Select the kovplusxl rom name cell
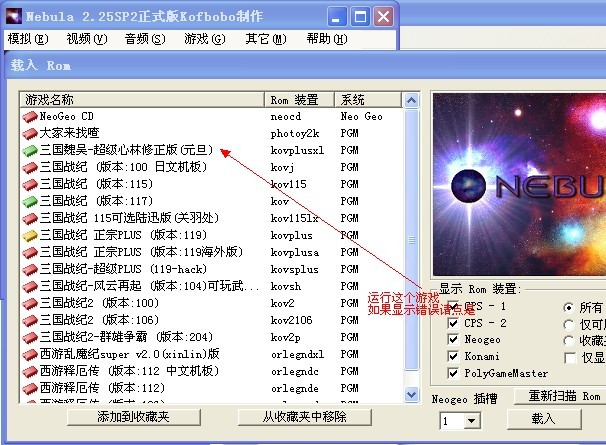 click(x=297, y=150)
